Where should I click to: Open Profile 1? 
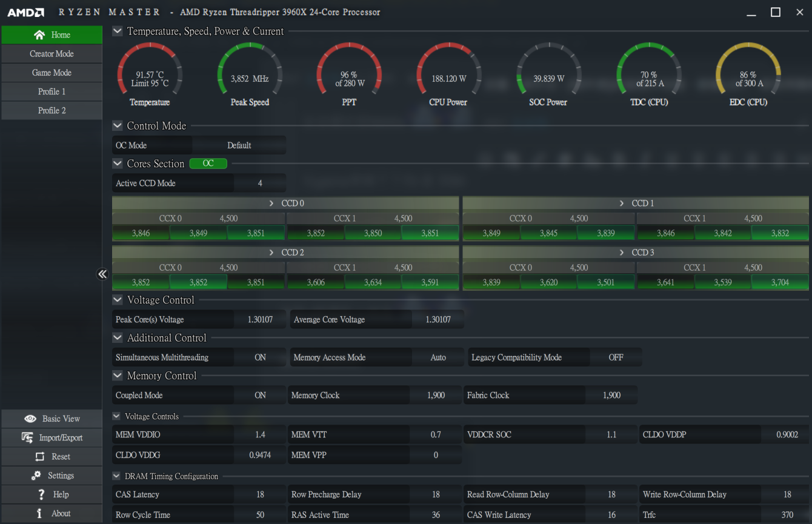[x=52, y=91]
